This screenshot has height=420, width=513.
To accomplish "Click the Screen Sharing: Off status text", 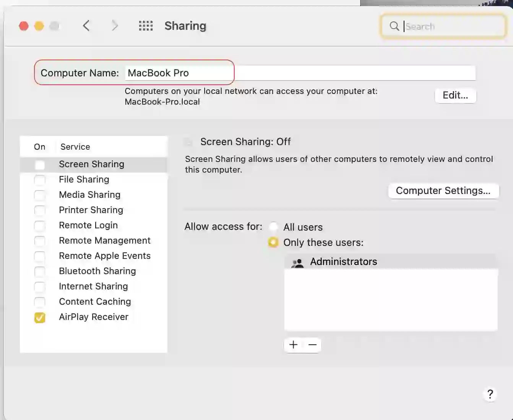I will [x=245, y=142].
